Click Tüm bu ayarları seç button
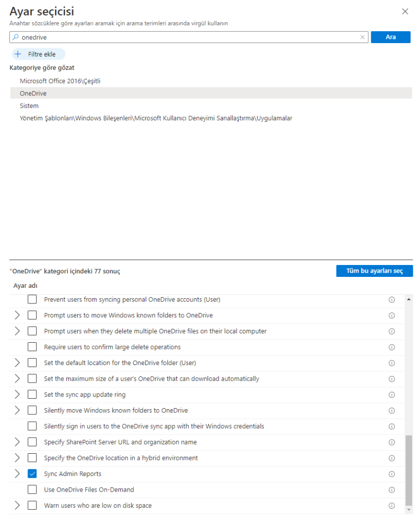The height and width of the screenshot is (531, 420). (x=374, y=271)
